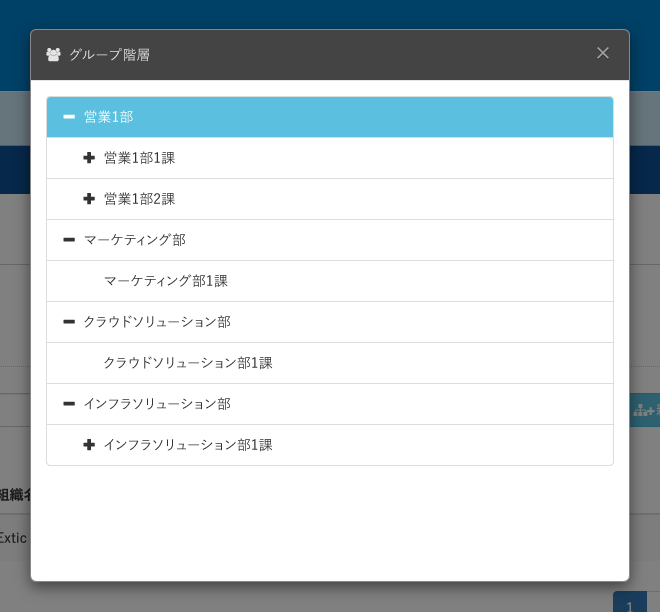660x612 pixels.
Task: Click the group users icon in dialog header
Action: (x=53, y=55)
